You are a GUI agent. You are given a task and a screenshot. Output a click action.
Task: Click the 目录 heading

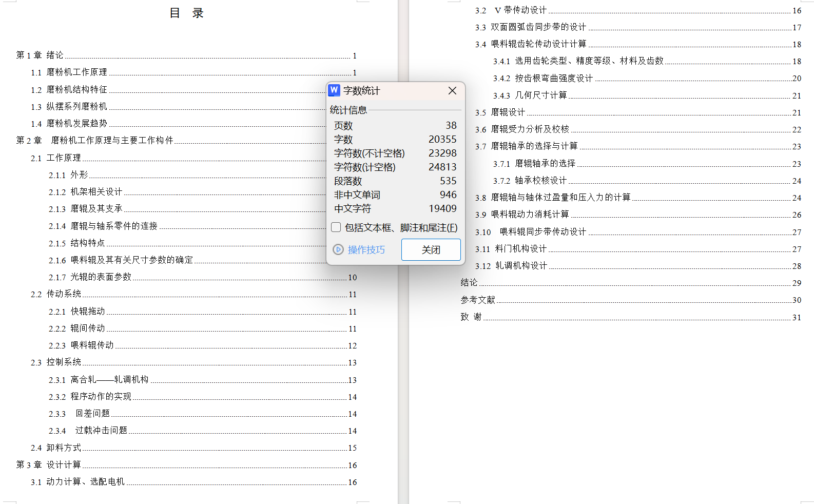pos(187,13)
